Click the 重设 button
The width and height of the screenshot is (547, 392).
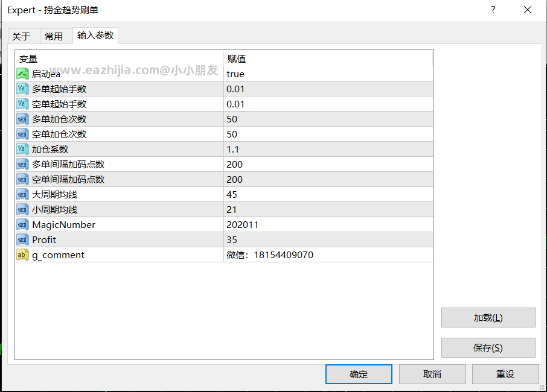click(x=505, y=375)
